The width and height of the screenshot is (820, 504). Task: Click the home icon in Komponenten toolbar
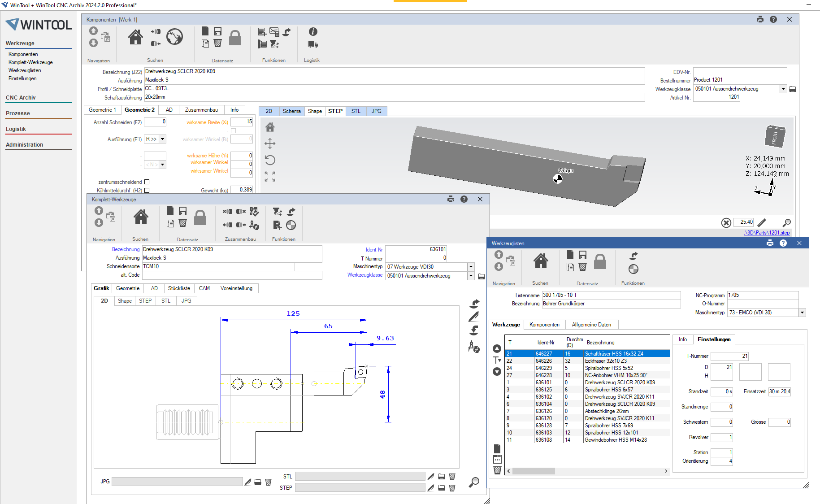tap(135, 37)
